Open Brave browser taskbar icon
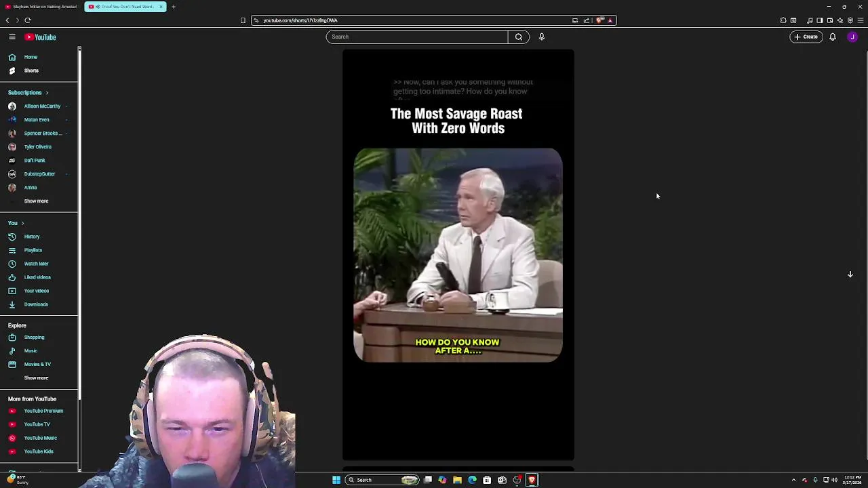 point(532,480)
